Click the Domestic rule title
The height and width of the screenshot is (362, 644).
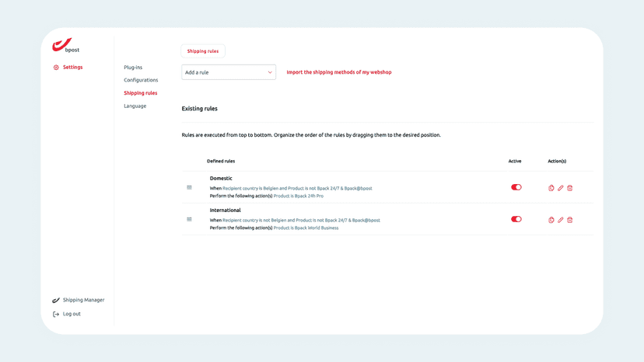click(x=221, y=178)
